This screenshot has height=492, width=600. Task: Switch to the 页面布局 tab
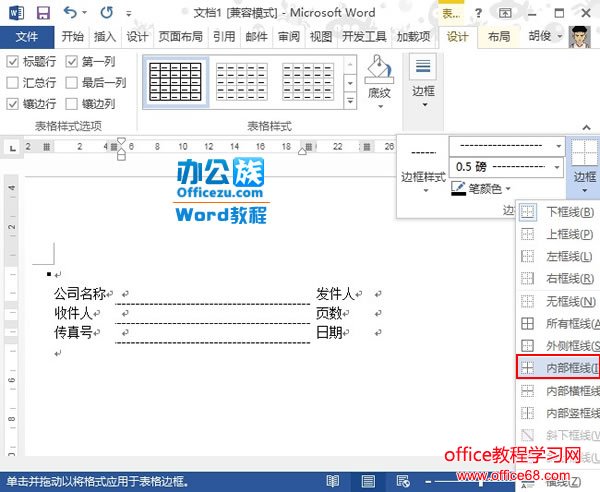coord(180,37)
